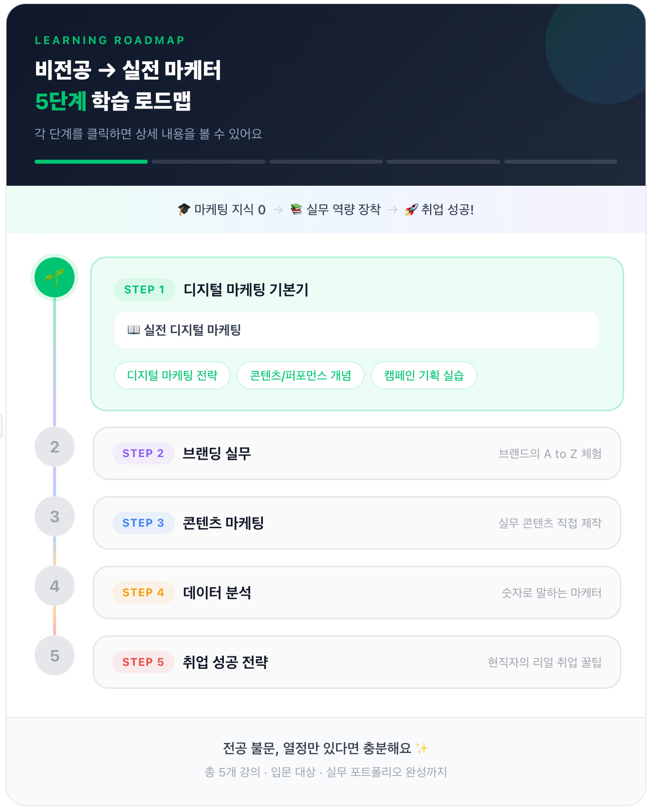This screenshot has height=812, width=650.
Task: Click the last progress bar segment
Action: pyautogui.click(x=560, y=162)
